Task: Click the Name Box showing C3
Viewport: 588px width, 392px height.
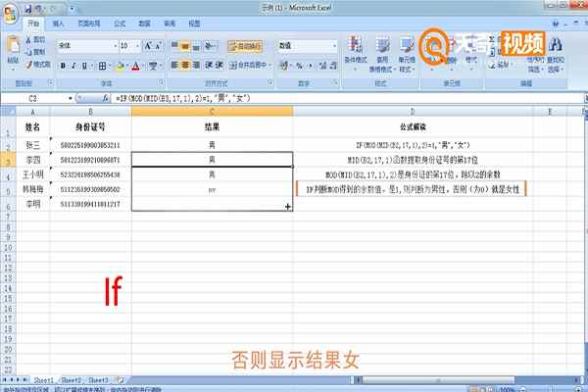Action: pos(33,98)
